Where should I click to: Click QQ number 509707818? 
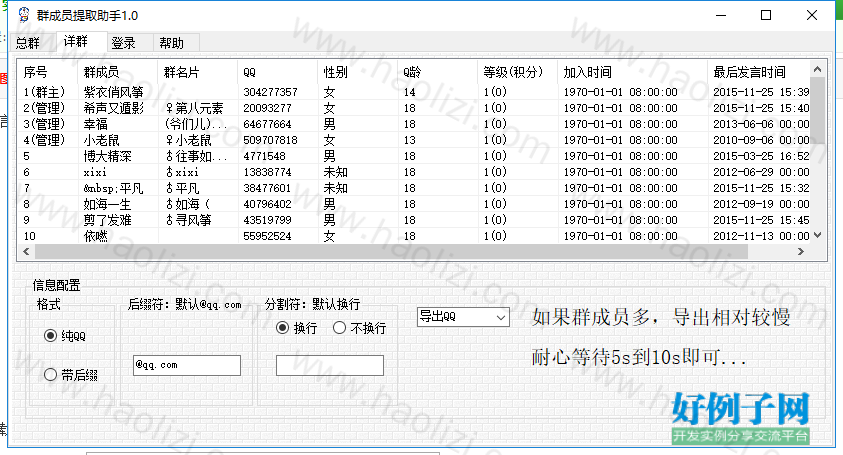click(270, 140)
